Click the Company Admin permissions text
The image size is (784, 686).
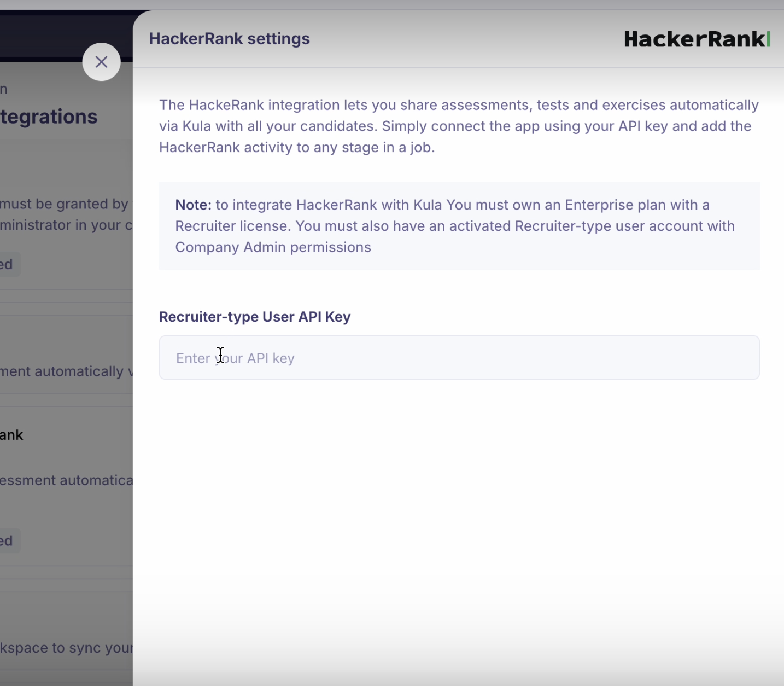click(x=273, y=247)
